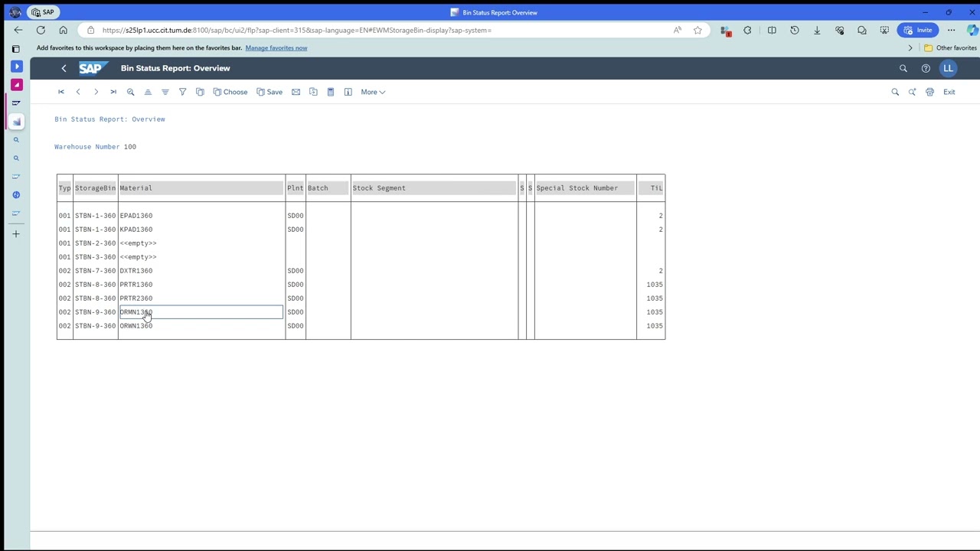The height and width of the screenshot is (551, 980).
Task: Click the browser back button
Action: point(18,30)
